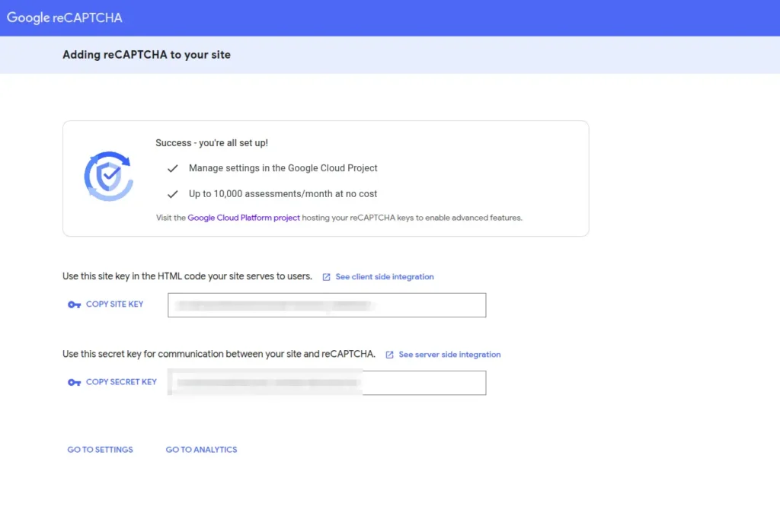Open See server side integration documentation

pos(449,355)
